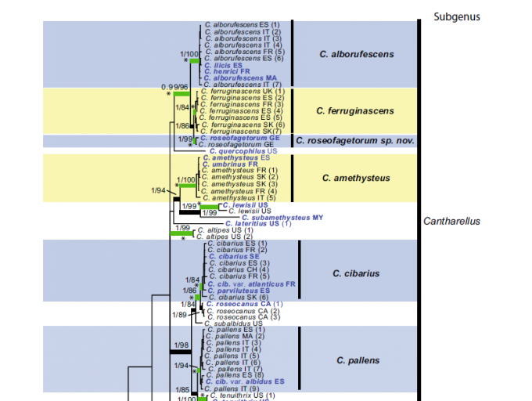532x401 pixels.
Task: Click blue tip 'C. subamethysteus MY'
Action: click(282, 218)
